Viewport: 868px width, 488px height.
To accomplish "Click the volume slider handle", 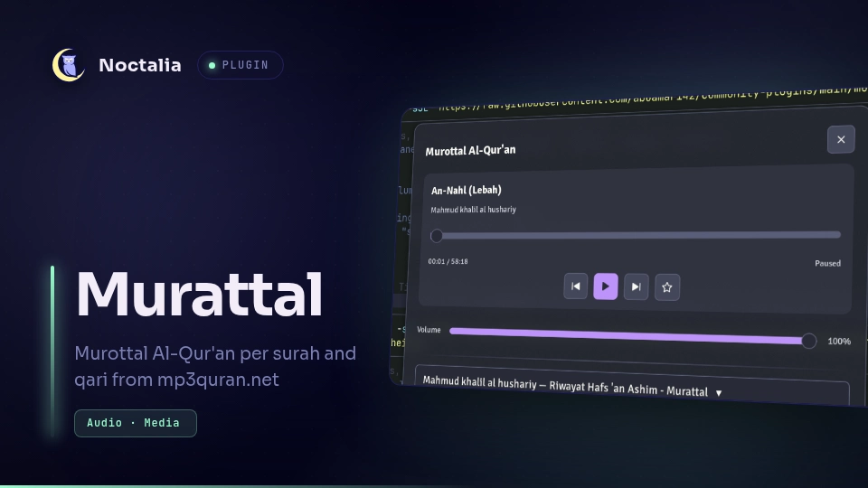I will 808,341.
